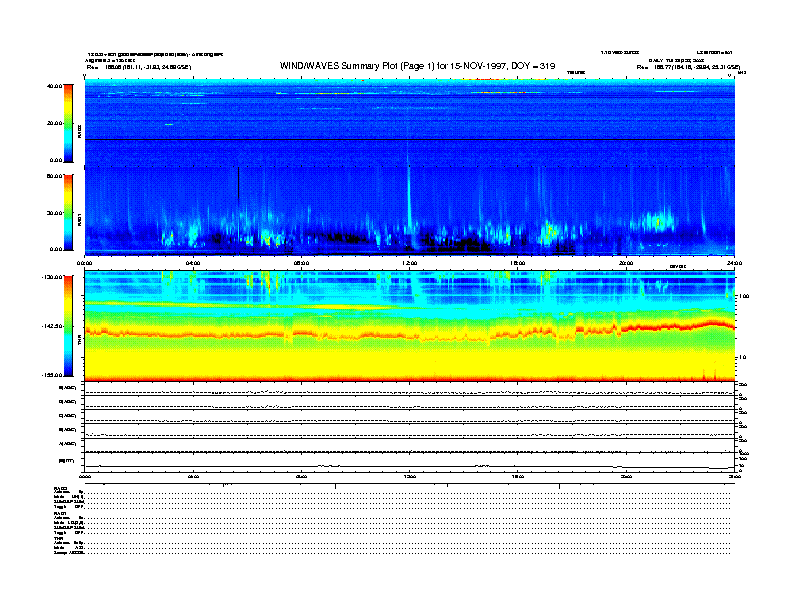
Task: Click the black vertical gap line in RAD1 spectrogram
Action: tap(238, 183)
